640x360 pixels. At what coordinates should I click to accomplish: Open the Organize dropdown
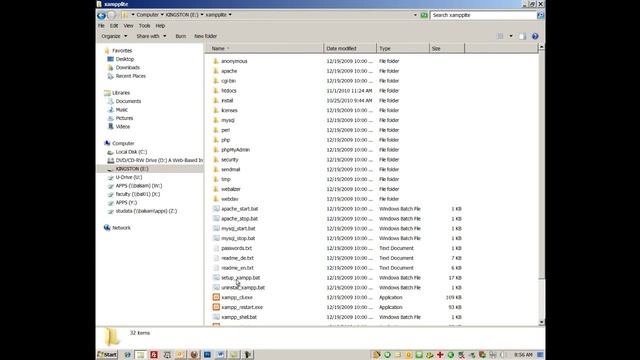pyautogui.click(x=114, y=36)
